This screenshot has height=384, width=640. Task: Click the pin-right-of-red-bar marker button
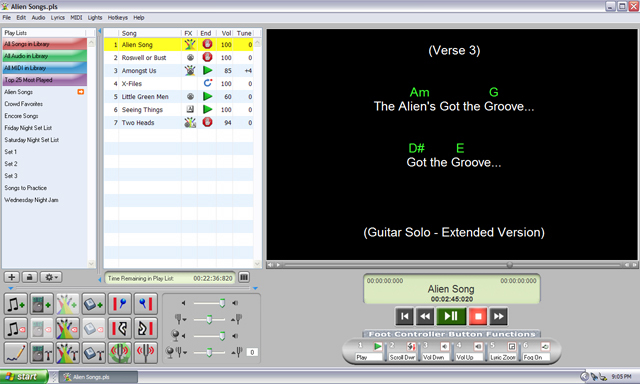tap(120, 304)
